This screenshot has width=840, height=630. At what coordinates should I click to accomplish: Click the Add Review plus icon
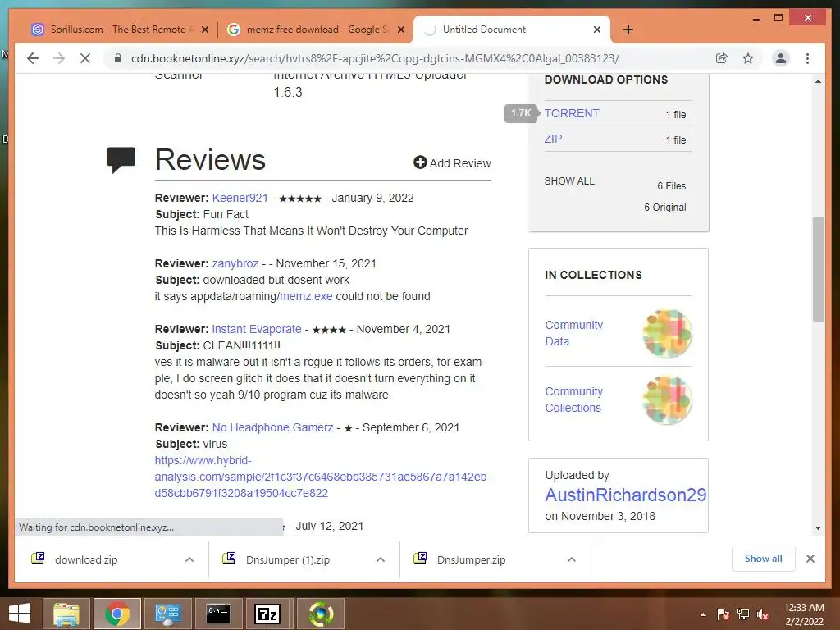pos(420,162)
